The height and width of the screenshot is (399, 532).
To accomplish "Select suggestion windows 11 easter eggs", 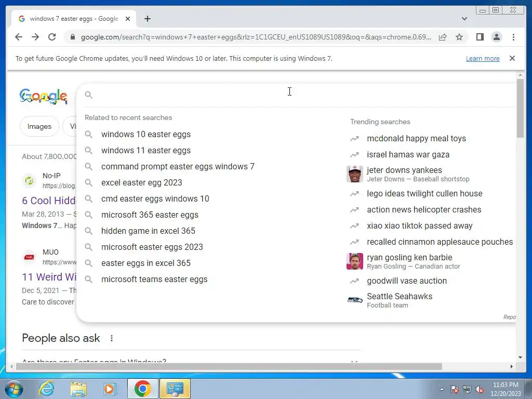I will point(146,150).
